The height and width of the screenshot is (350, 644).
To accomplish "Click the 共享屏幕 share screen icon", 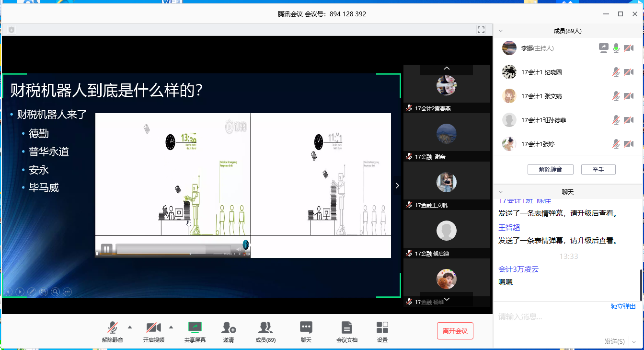I will click(x=195, y=328).
